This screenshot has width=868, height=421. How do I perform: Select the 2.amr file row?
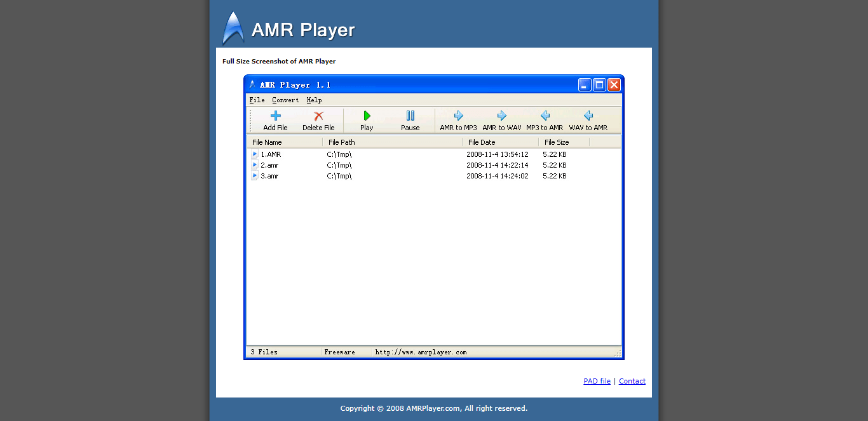433,165
